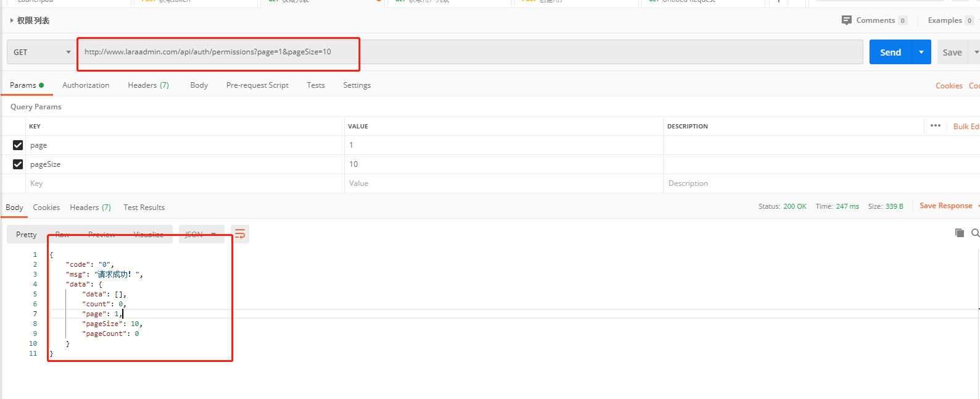Open the request Headers (7) tab

coord(148,85)
